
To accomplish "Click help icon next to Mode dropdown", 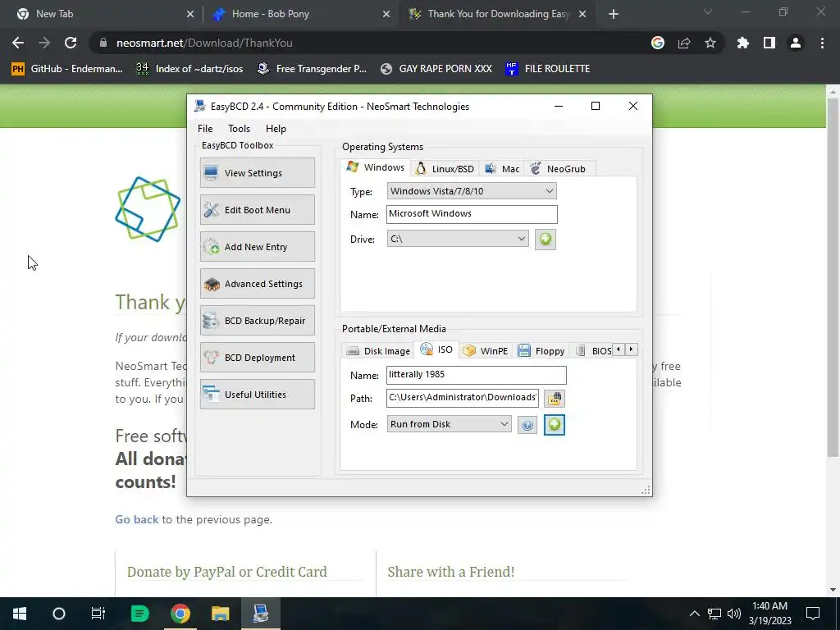I will [x=527, y=426].
